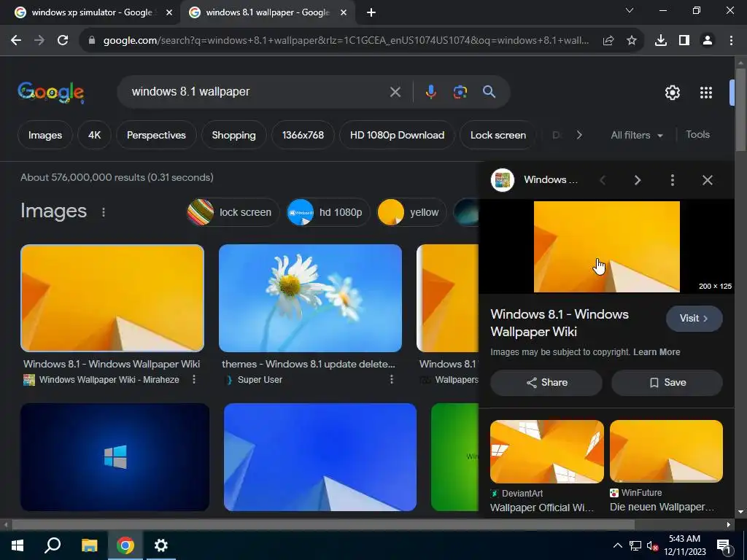
Task: Open Google quick settings gear
Action: click(x=672, y=93)
